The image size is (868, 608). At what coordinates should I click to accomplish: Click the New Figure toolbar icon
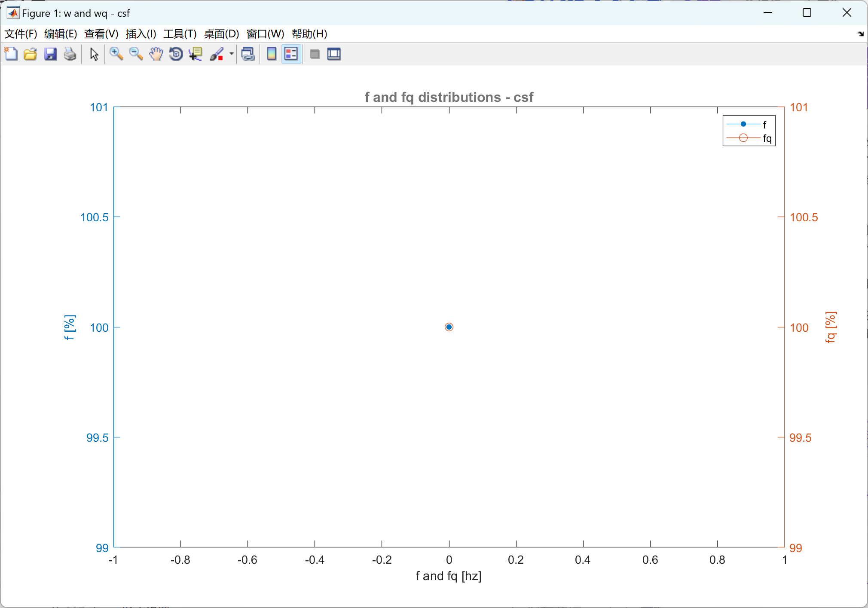(x=11, y=54)
